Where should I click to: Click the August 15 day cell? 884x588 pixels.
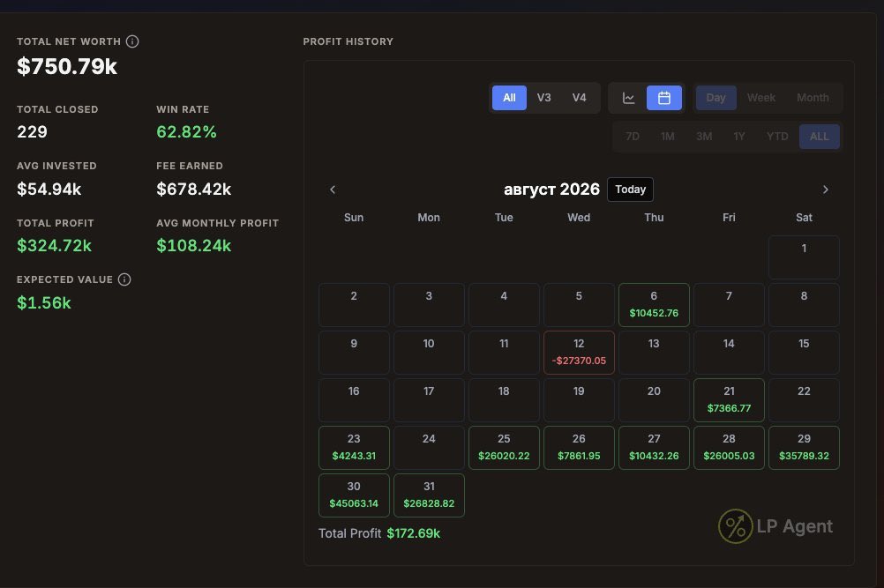(x=804, y=353)
